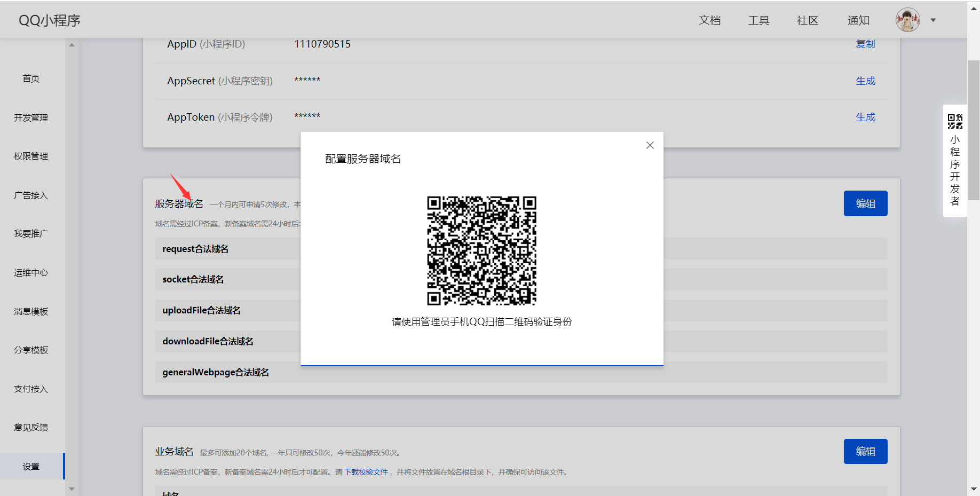Image resolution: width=980 pixels, height=496 pixels.
Task: Expand the dropdown arrow next to avatar
Action: click(933, 20)
